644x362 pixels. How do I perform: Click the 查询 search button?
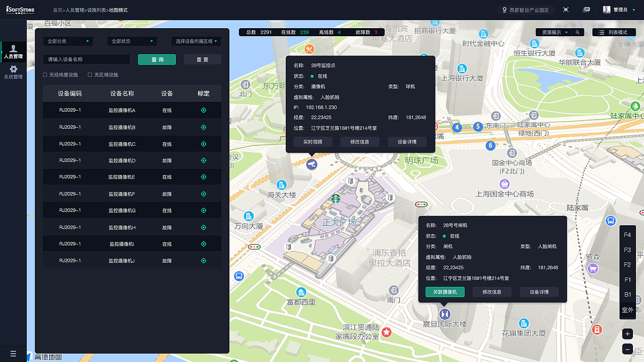click(x=157, y=59)
